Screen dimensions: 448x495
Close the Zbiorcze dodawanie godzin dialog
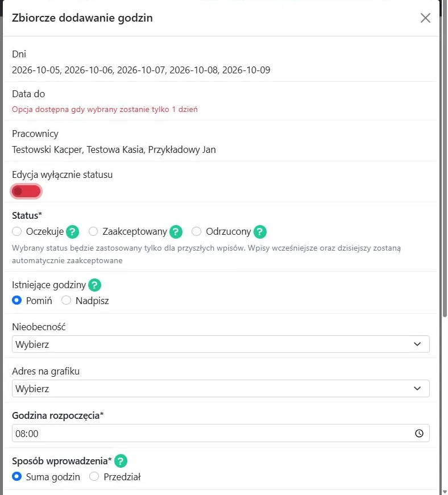pos(425,18)
